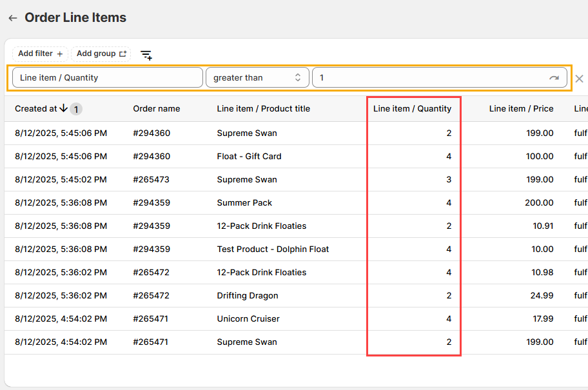Image resolution: width=588 pixels, height=390 pixels.
Task: Click the Line item / Product title column header
Action: pyautogui.click(x=263, y=109)
